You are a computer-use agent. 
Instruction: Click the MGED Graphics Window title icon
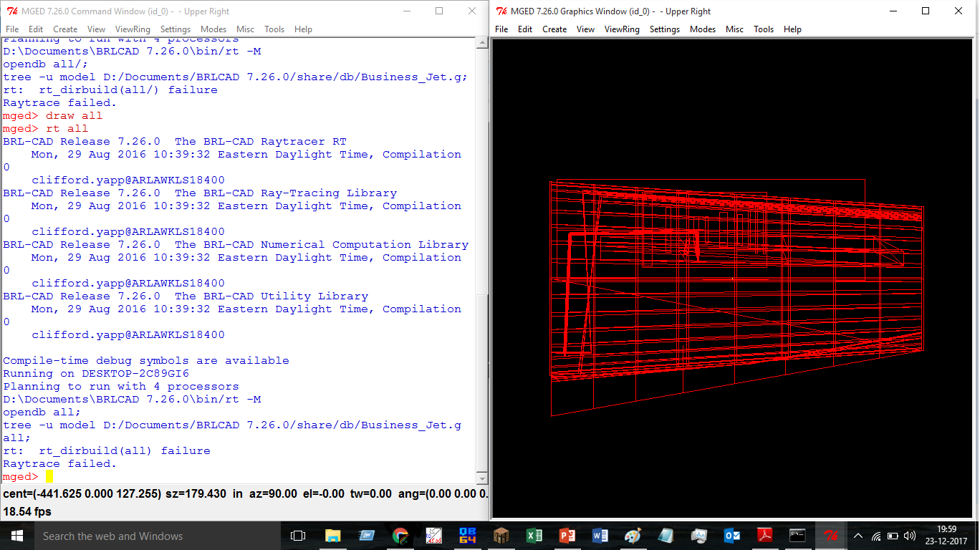point(502,11)
